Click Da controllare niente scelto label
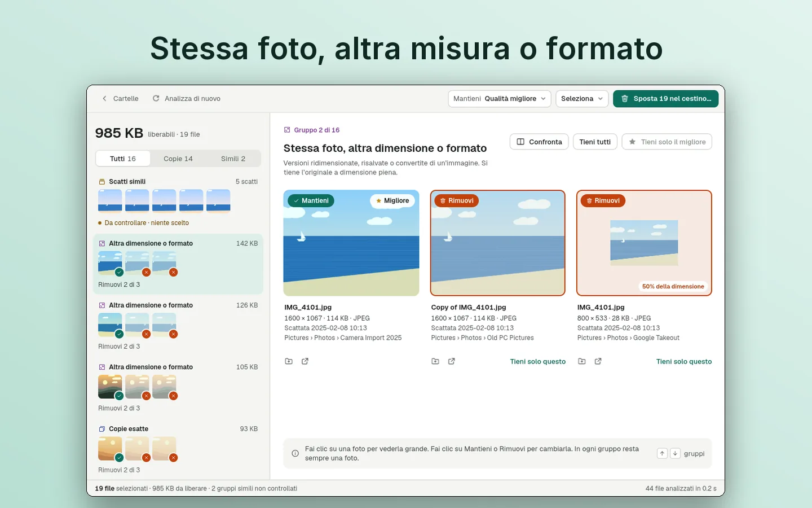812x508 pixels. pyautogui.click(x=144, y=223)
